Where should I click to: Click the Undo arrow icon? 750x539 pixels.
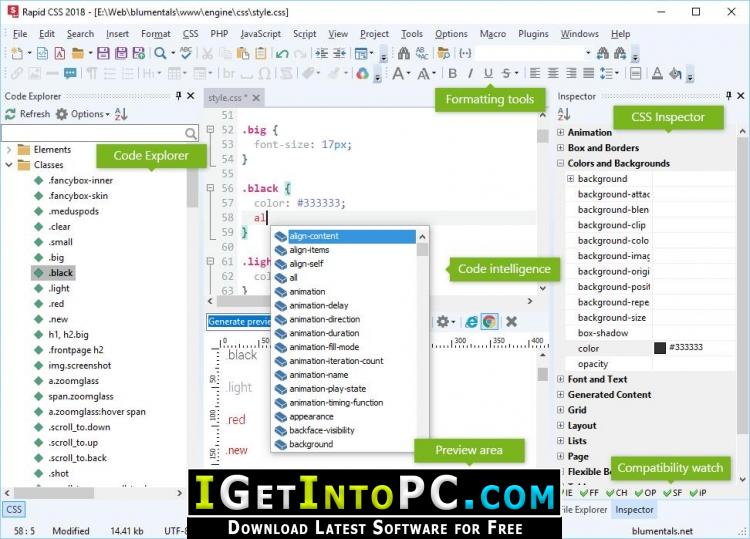[x=282, y=54]
